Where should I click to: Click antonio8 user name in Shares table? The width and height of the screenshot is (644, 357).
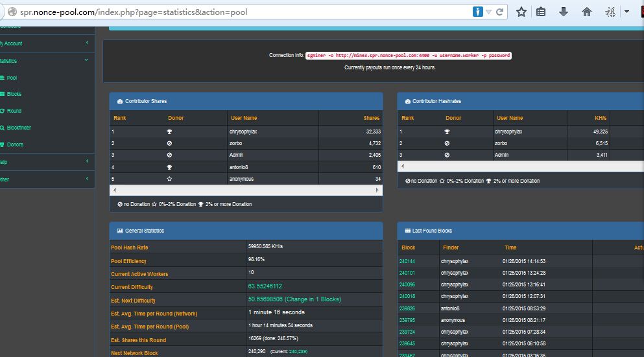239,167
